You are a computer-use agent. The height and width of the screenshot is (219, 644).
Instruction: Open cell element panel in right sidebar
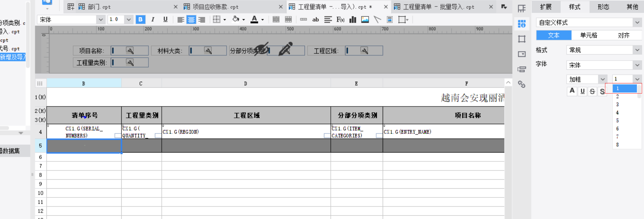[522, 8]
